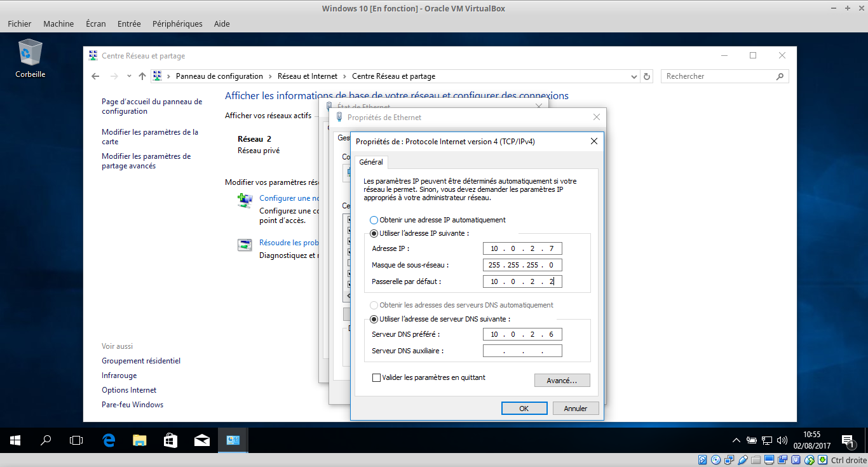This screenshot has height=467, width=868.
Task: Refresh the Control Panel address bar
Action: click(647, 76)
